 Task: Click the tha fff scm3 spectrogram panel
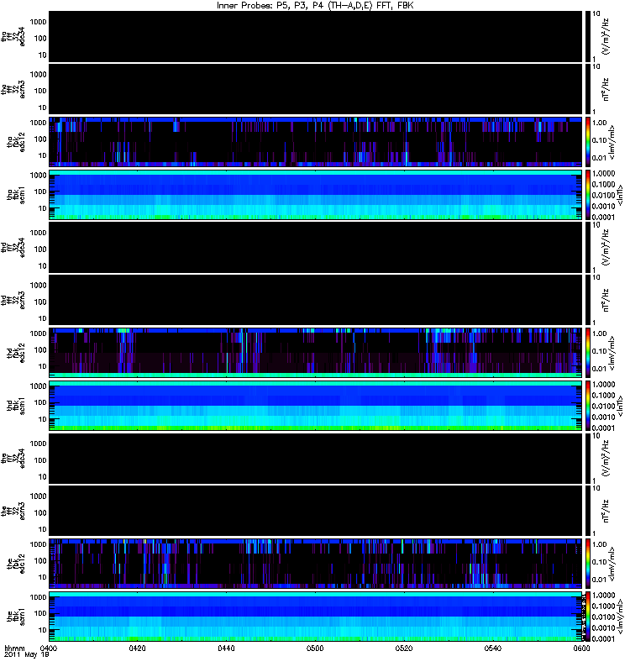pyautogui.click(x=315, y=89)
